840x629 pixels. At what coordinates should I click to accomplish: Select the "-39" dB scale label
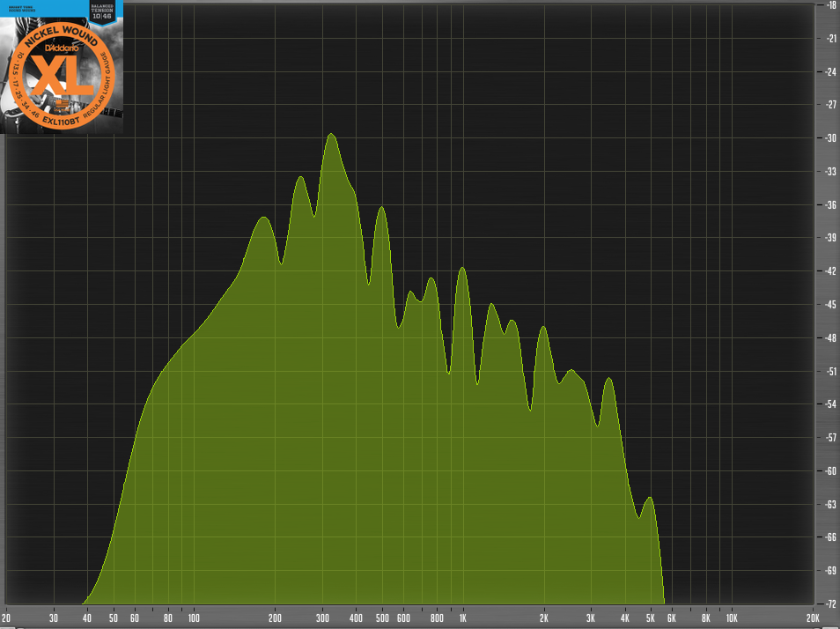[x=830, y=238]
